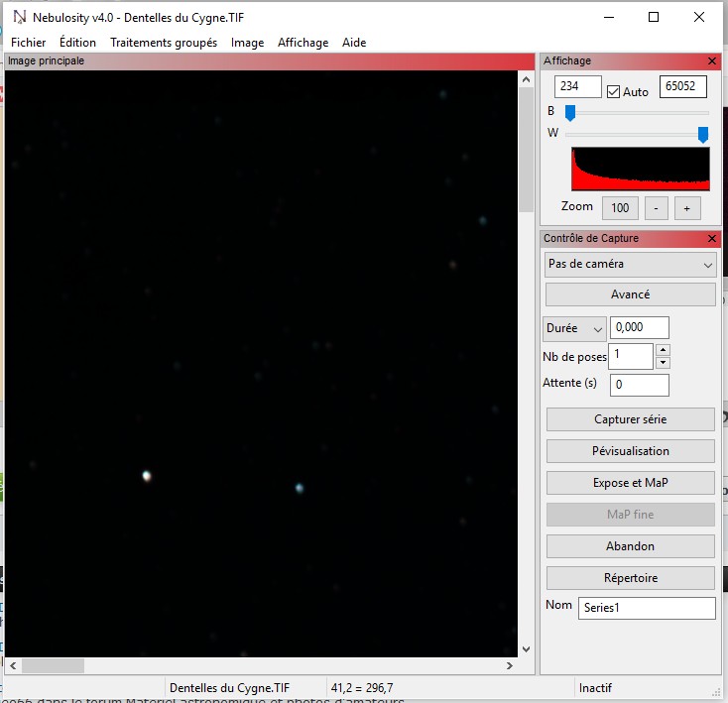This screenshot has width=728, height=703.
Task: Click the Nom field containing Series1
Action: point(647,608)
